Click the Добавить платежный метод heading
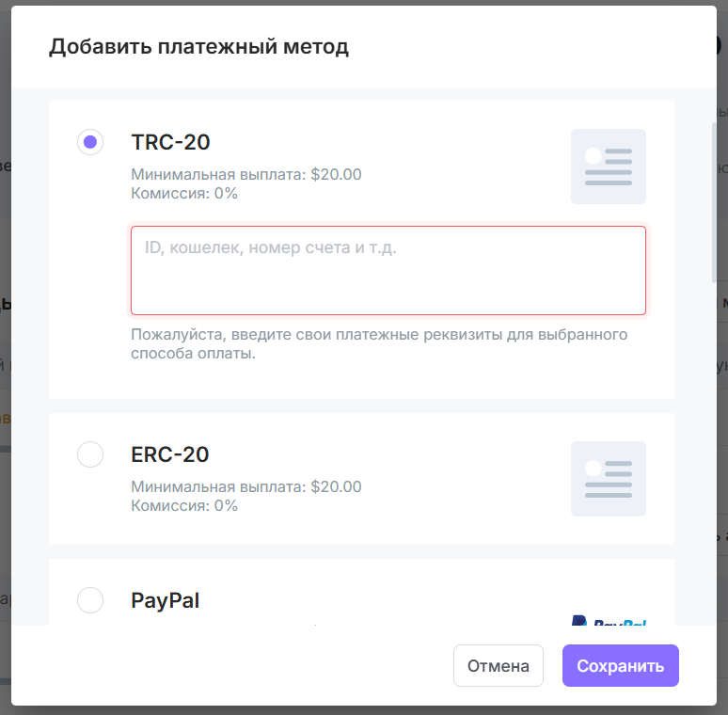 tap(198, 47)
